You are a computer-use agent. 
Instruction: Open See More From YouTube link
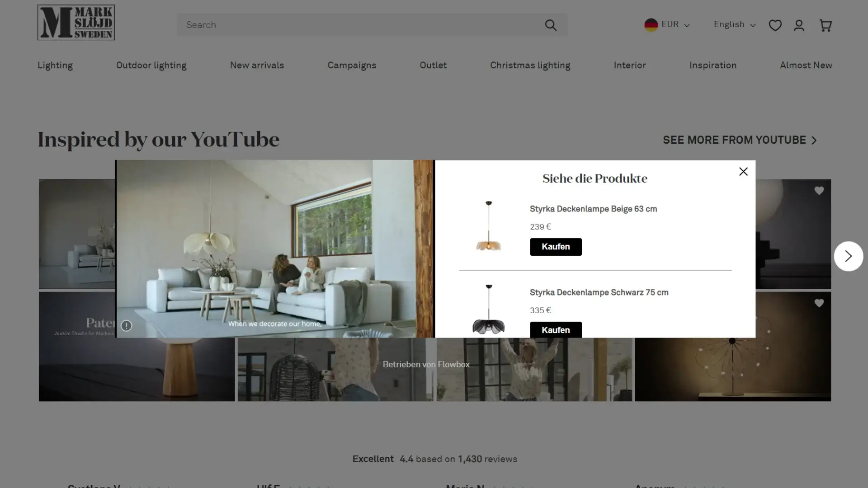click(x=740, y=141)
